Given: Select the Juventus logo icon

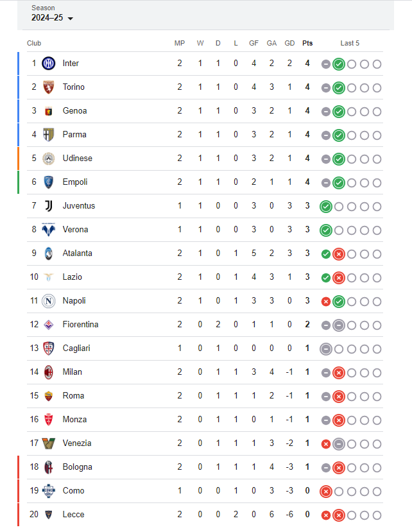Looking at the screenshot, I should tap(49, 206).
